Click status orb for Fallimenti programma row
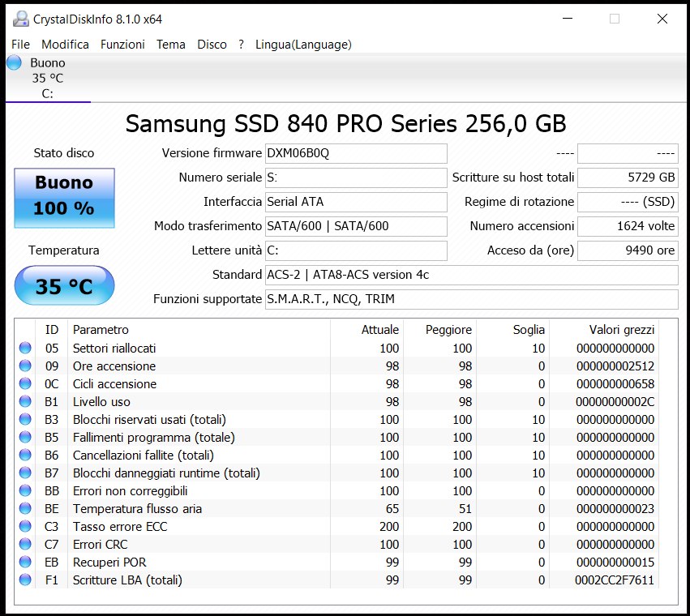Viewport: 690px width, 616px height. [x=25, y=438]
